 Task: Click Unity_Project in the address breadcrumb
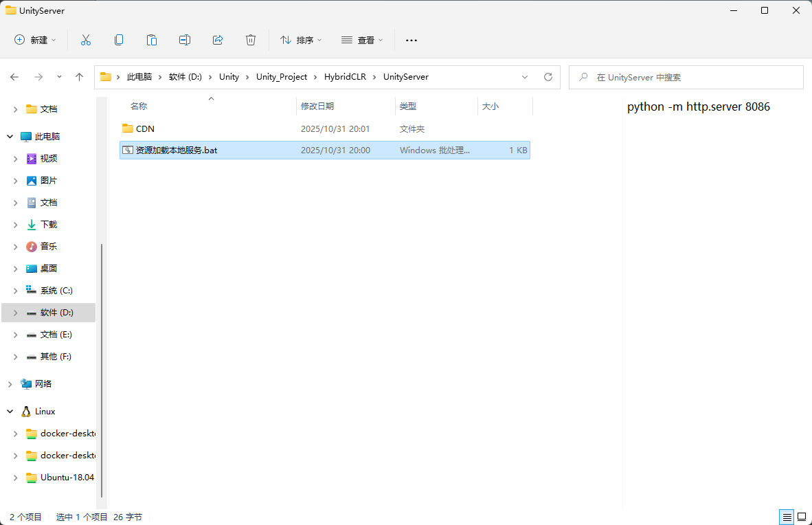click(x=282, y=77)
